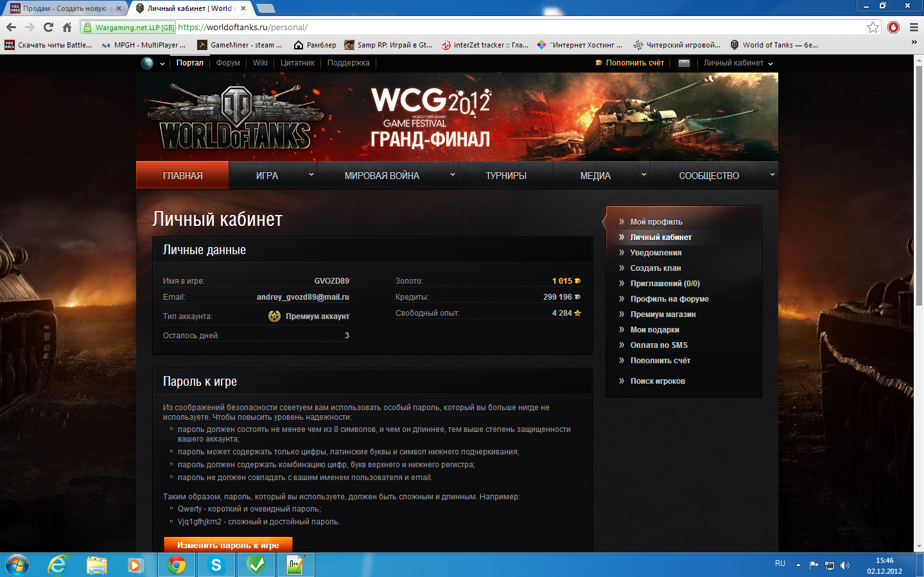Open the GameMiner - steam bookmark
This screenshot has width=924, height=577.
point(239,45)
